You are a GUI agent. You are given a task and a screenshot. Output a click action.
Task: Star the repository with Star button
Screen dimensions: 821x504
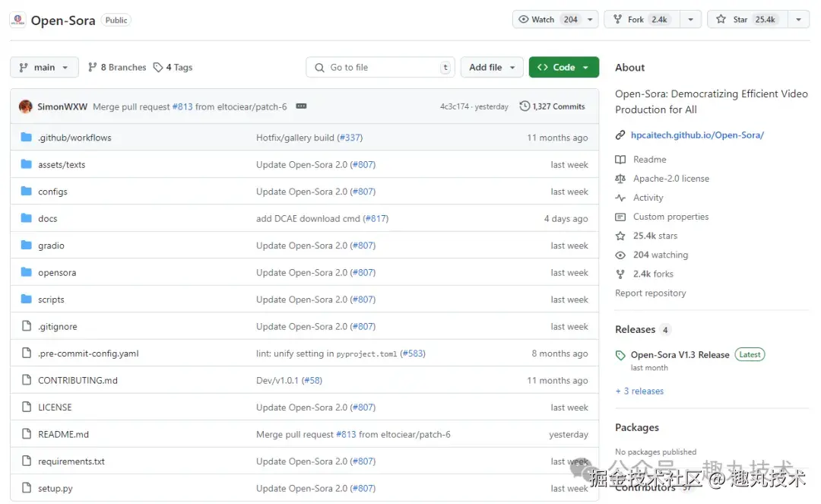click(748, 19)
